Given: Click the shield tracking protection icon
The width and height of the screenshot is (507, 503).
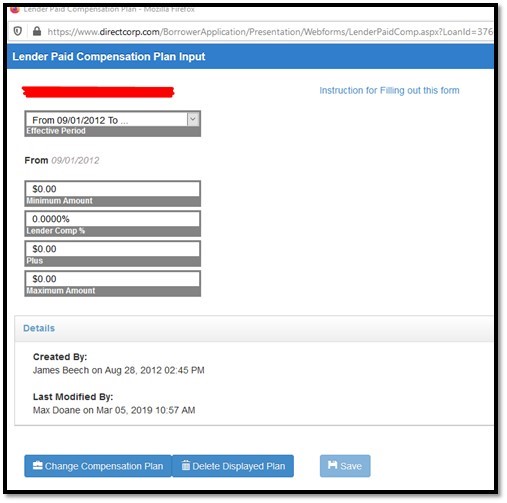Looking at the screenshot, I should pos(18,31).
